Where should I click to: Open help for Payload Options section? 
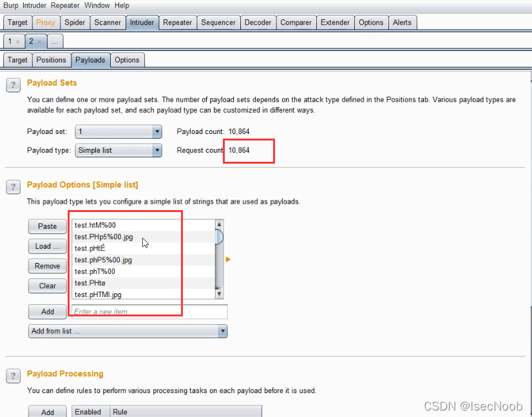[14, 187]
